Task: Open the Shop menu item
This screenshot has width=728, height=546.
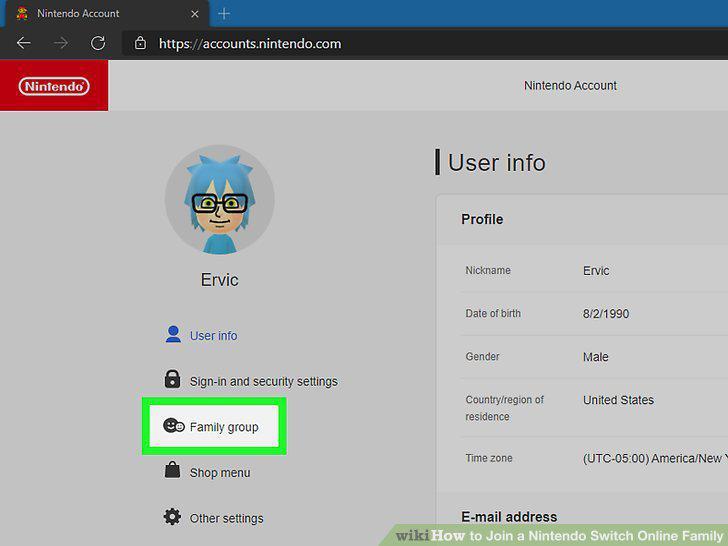Action: pyautogui.click(x=220, y=473)
